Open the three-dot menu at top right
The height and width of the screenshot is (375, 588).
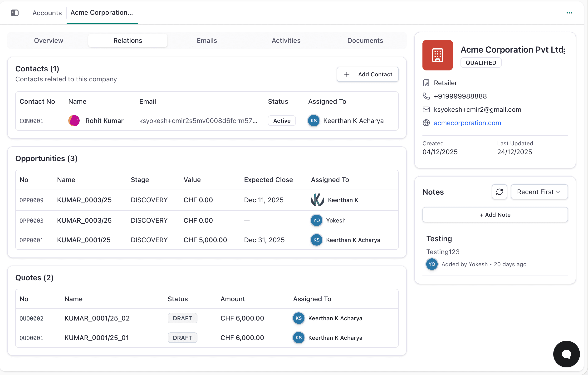tap(569, 13)
